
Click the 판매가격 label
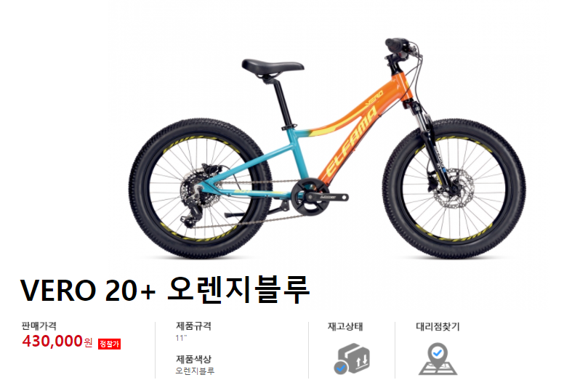[39, 326]
